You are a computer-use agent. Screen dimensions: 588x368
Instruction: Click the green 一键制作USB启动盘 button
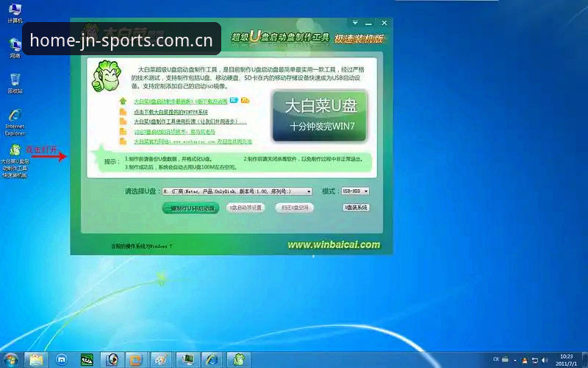[x=190, y=208]
